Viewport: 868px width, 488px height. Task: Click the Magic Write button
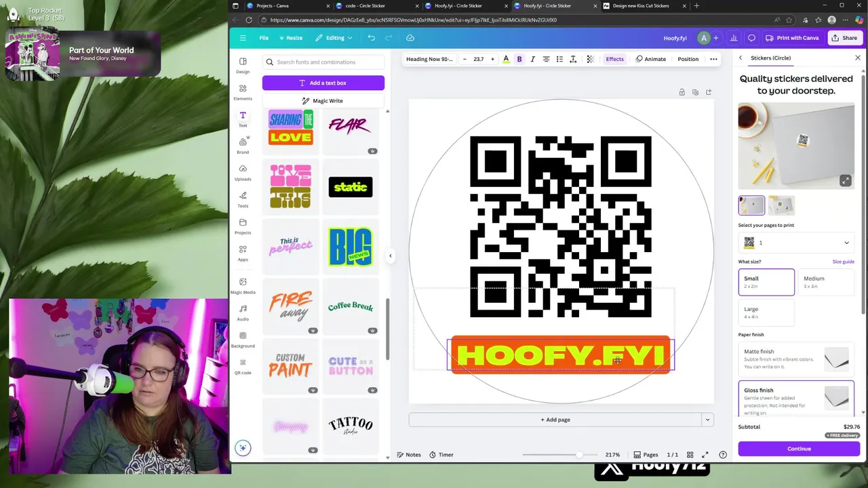coord(323,100)
